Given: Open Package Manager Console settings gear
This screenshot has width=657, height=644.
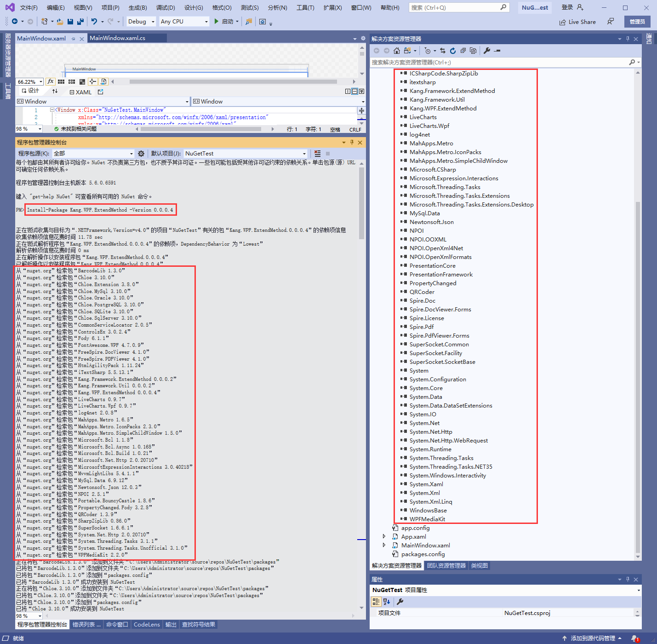Looking at the screenshot, I should pyautogui.click(x=141, y=154).
